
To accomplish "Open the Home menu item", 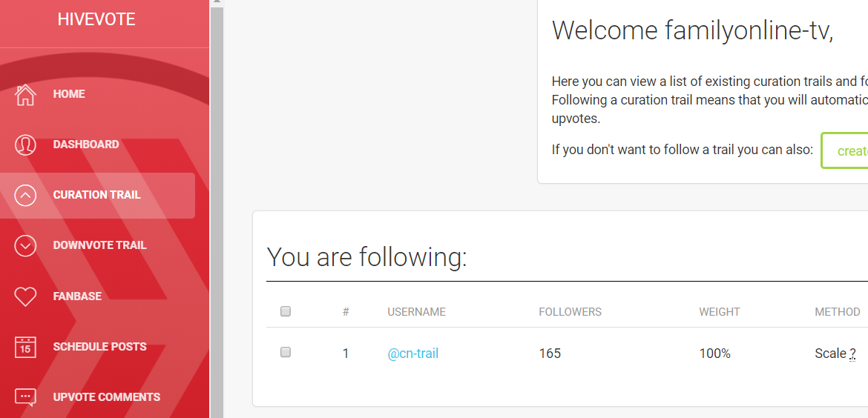I will [69, 94].
